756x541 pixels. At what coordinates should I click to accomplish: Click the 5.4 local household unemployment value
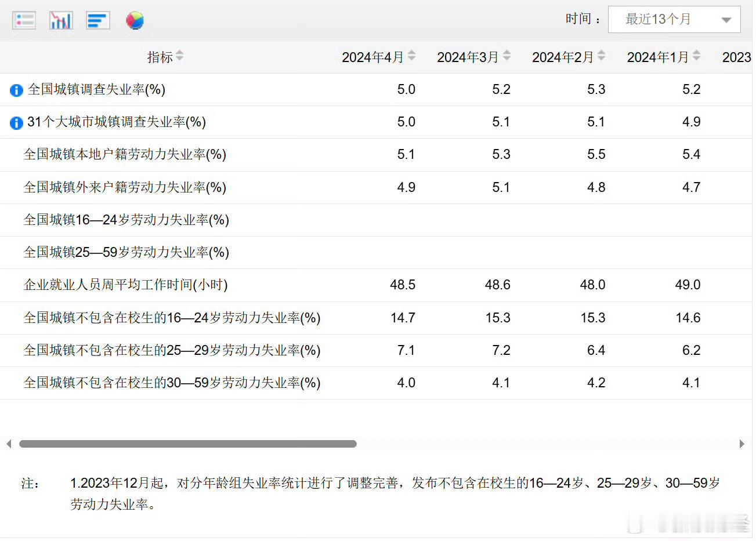pos(691,154)
